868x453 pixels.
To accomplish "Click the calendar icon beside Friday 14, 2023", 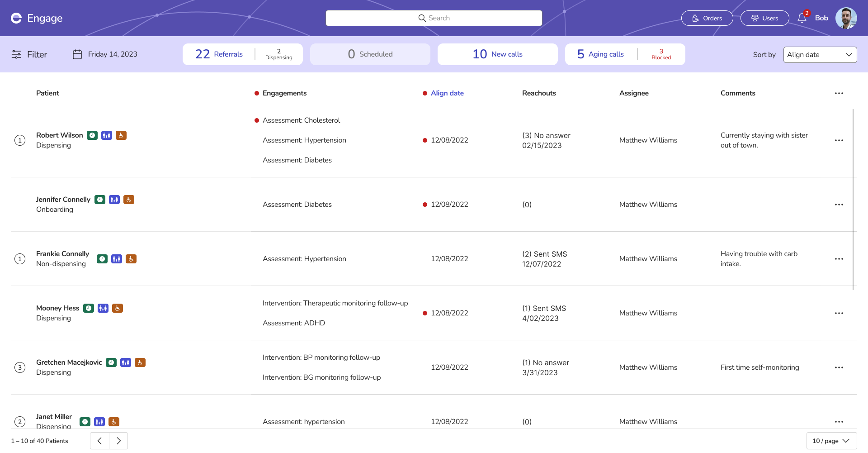I will pyautogui.click(x=77, y=54).
